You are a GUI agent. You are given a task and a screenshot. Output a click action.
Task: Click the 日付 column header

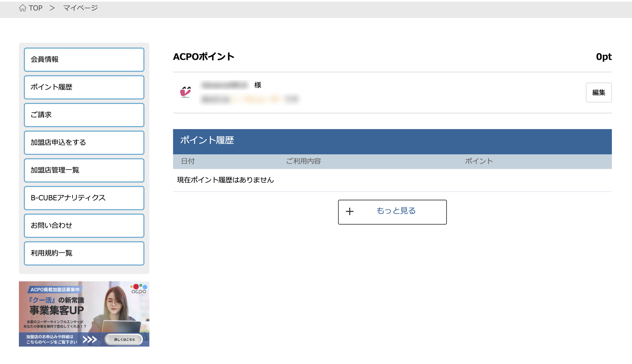click(x=188, y=161)
